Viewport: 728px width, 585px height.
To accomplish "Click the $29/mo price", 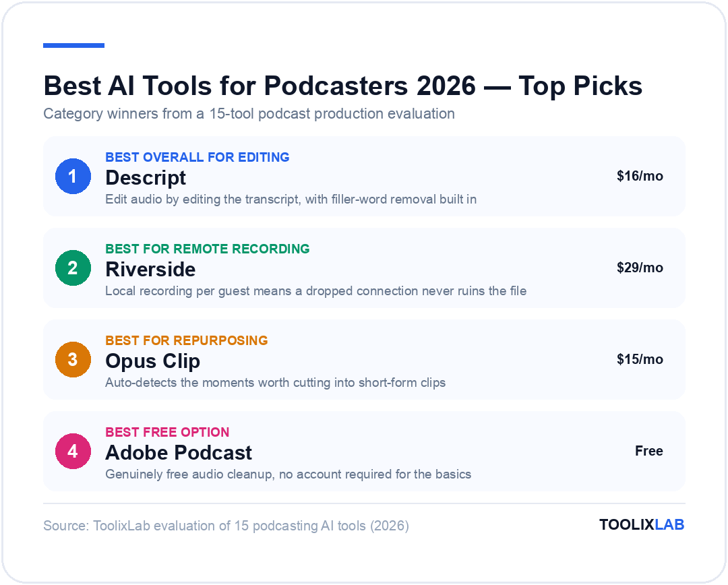I will (x=640, y=268).
